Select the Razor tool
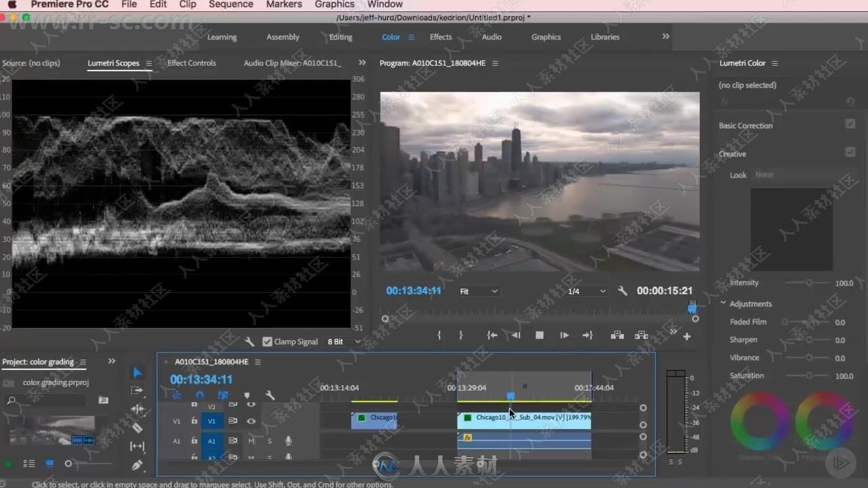This screenshot has height=488, width=868. pyautogui.click(x=137, y=428)
